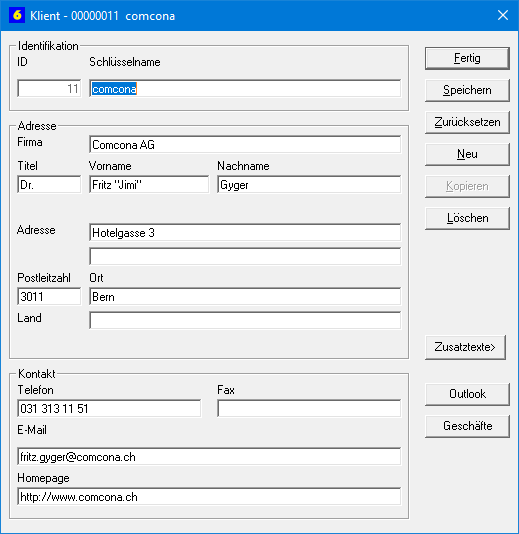The width and height of the screenshot is (519, 534).
Task: Click the Postleitzahl field 3011
Action: click(49, 297)
